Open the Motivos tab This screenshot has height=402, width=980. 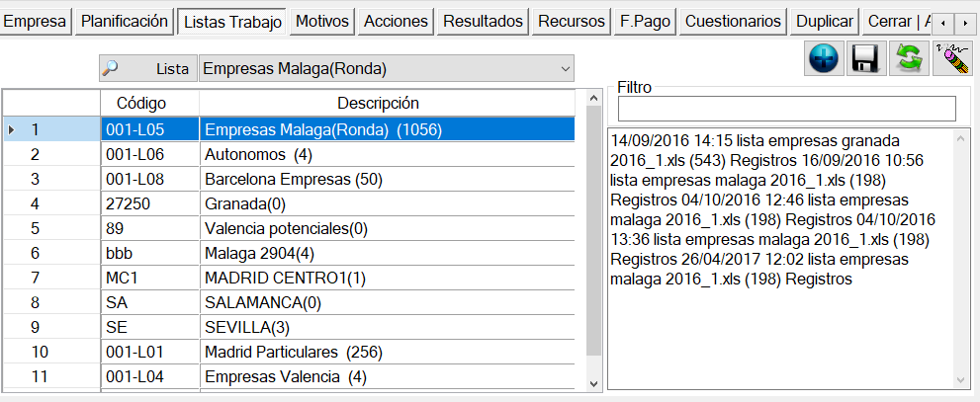coord(322,22)
